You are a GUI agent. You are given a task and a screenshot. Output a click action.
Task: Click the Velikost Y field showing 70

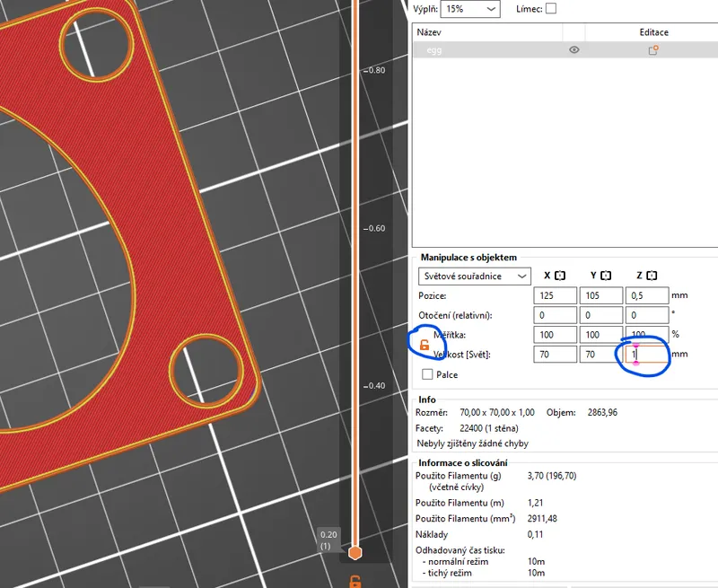click(x=601, y=355)
